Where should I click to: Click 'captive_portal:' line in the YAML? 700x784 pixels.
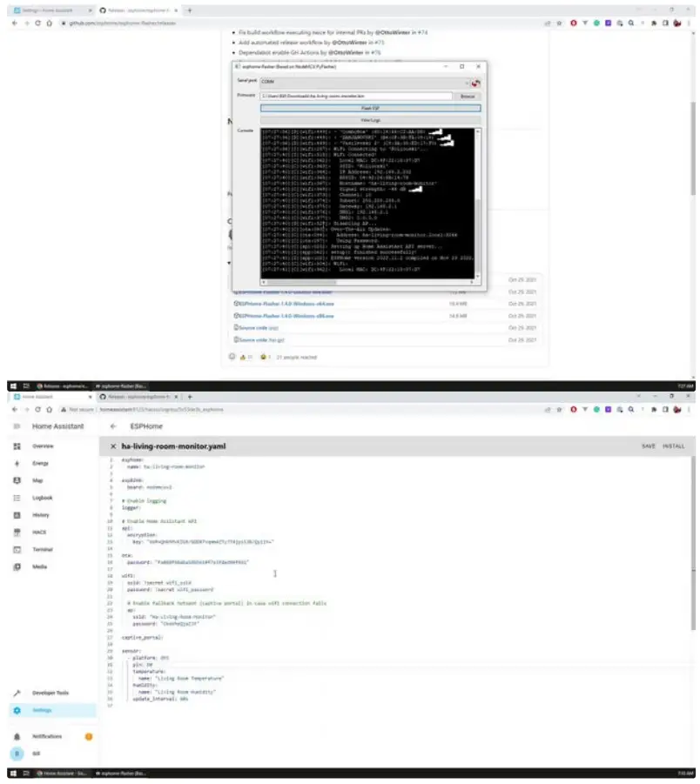pos(142,638)
